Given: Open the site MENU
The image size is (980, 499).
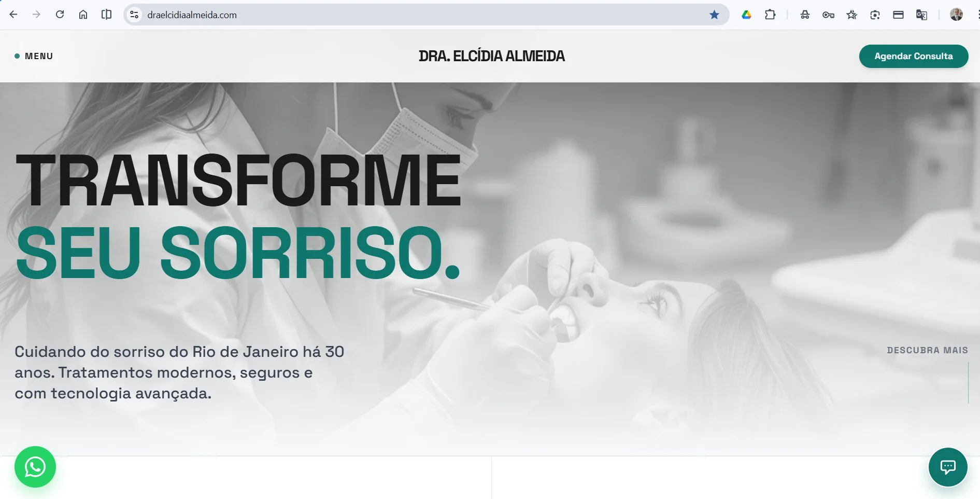Looking at the screenshot, I should tap(34, 56).
